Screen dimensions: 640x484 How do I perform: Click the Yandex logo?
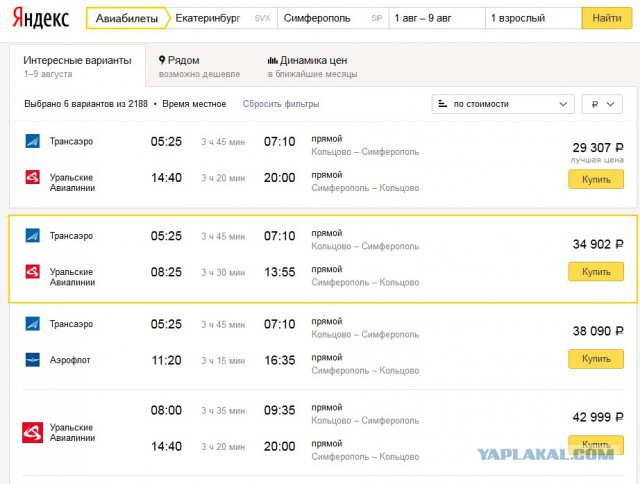pos(40,18)
